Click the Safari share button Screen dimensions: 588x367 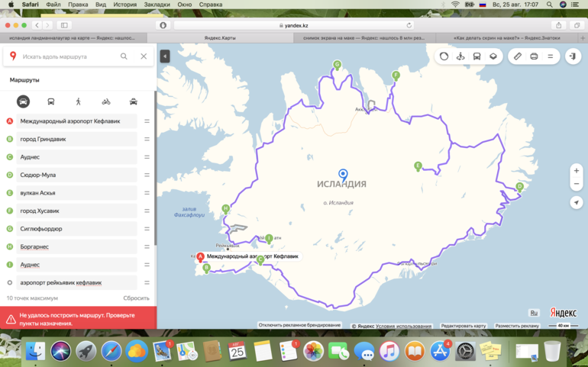[558, 25]
